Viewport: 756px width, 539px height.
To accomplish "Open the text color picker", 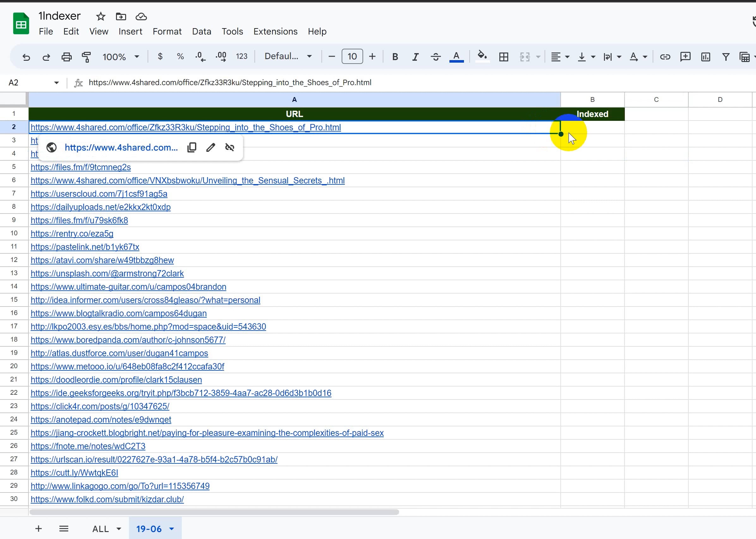I will pos(456,57).
